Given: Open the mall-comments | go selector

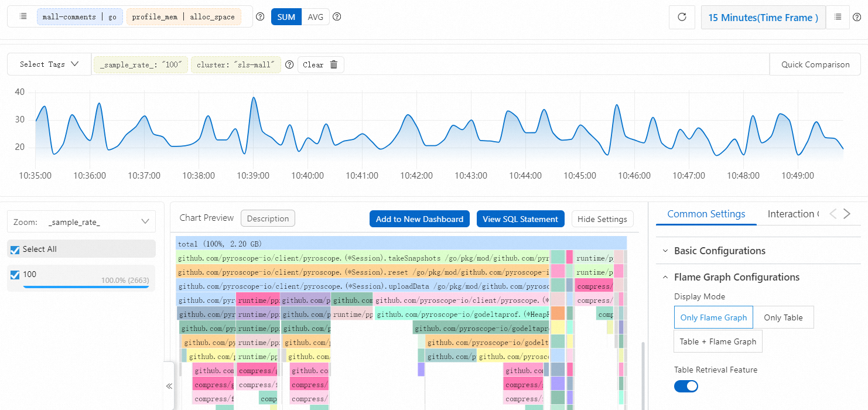Looking at the screenshot, I should (x=80, y=17).
